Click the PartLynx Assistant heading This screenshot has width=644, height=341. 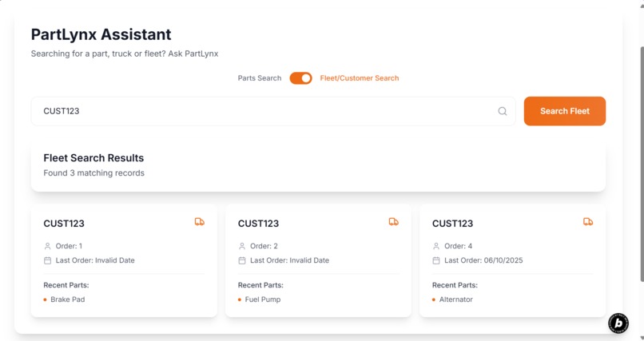pyautogui.click(x=101, y=34)
